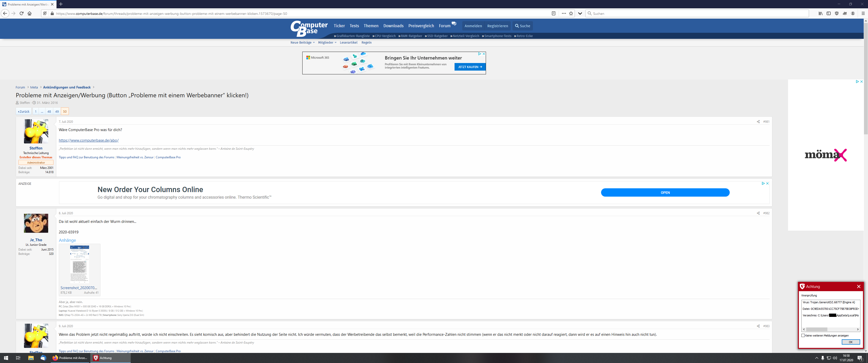Open the Firefox hamburger menu
The image size is (868, 363).
[x=863, y=13]
